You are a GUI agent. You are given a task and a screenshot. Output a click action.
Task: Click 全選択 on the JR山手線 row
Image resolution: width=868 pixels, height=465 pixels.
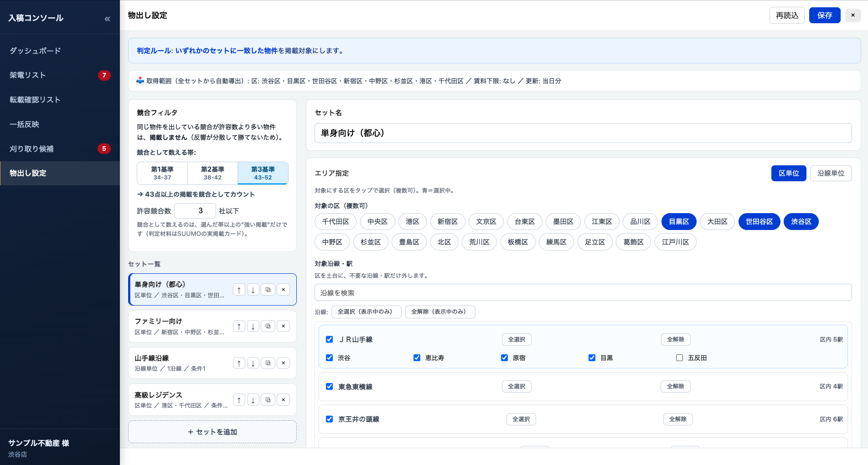[517, 339]
